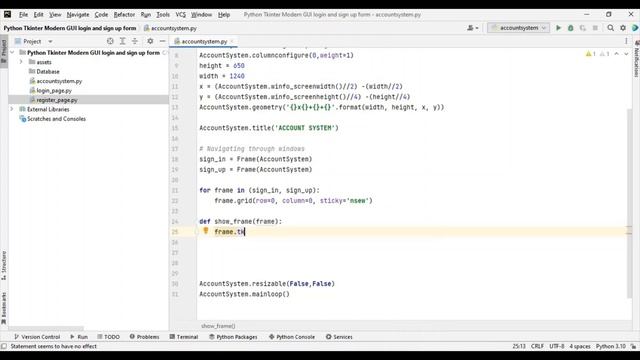Open the View menu
This screenshot has height=360, width=640.
pos(55,14)
